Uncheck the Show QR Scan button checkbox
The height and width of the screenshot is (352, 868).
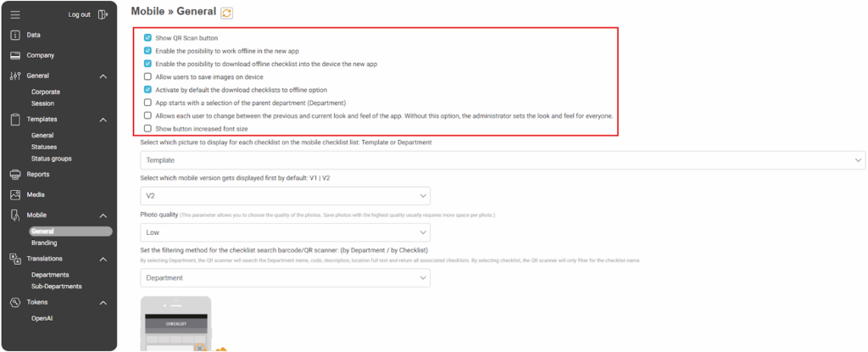click(x=147, y=38)
